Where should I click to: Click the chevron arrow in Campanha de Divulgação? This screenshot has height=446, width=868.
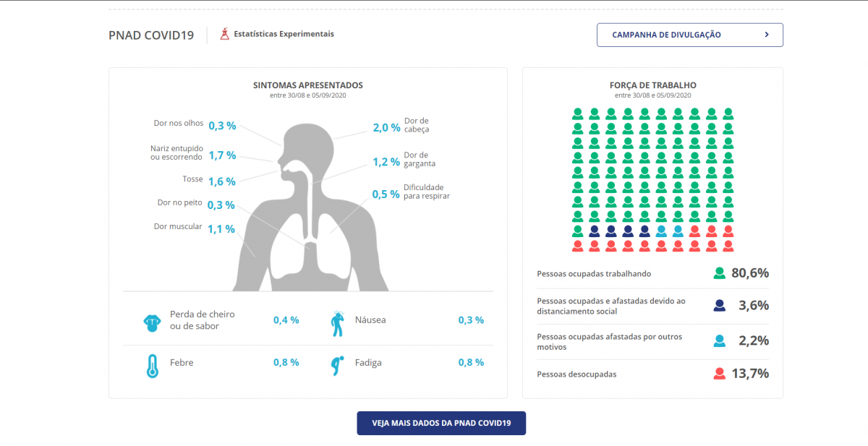766,35
